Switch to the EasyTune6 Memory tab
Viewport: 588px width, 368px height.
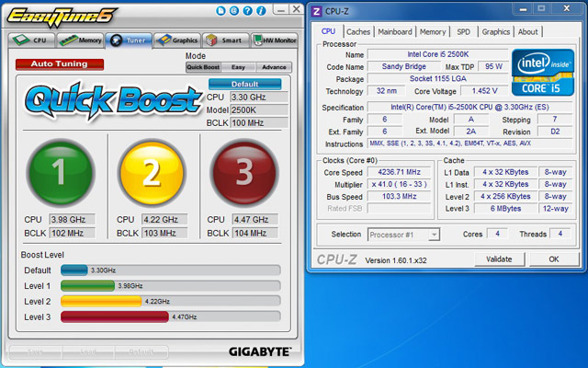80,40
